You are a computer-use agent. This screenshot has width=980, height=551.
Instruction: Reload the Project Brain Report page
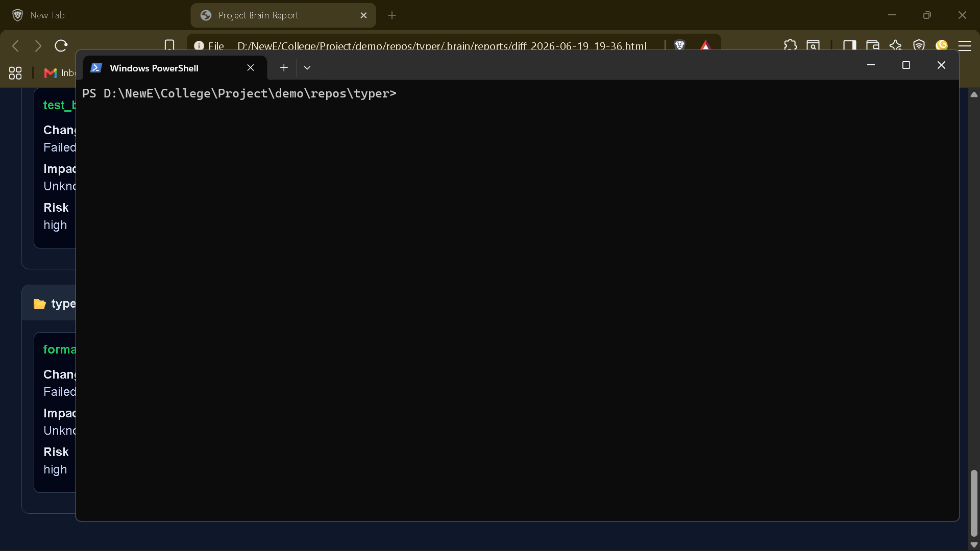pos(61,46)
